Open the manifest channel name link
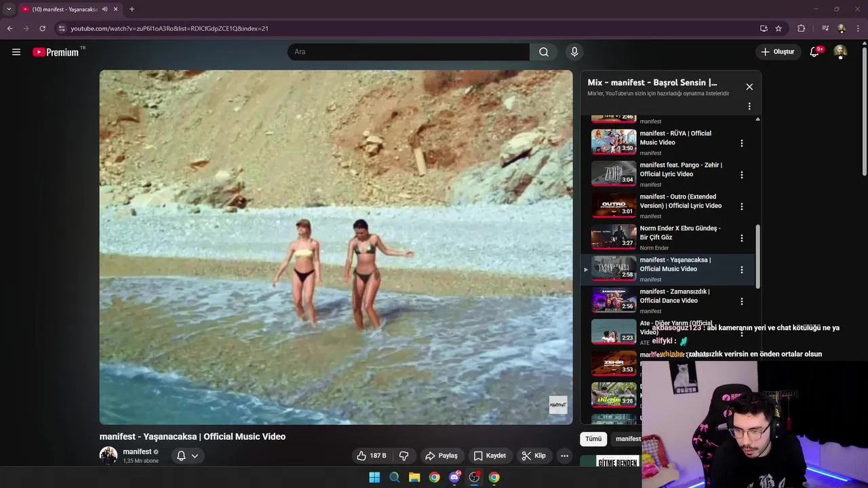 click(x=137, y=451)
